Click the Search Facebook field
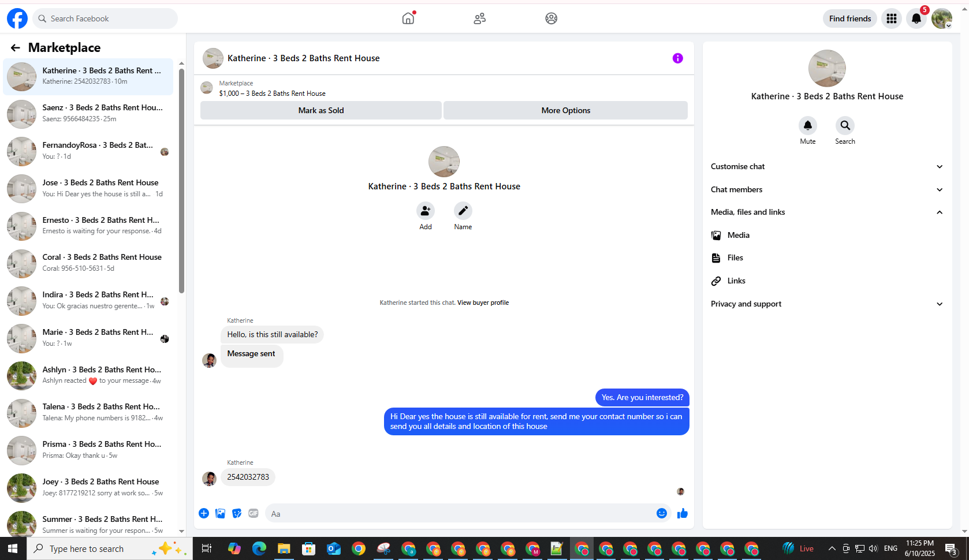Image resolution: width=969 pixels, height=560 pixels. [105, 18]
